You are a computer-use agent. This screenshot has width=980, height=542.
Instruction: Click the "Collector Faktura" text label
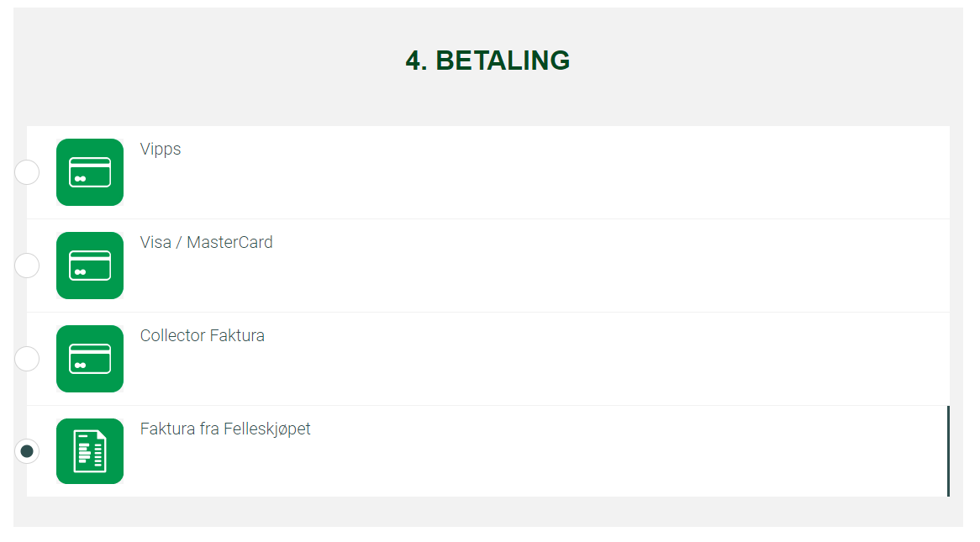coord(202,336)
